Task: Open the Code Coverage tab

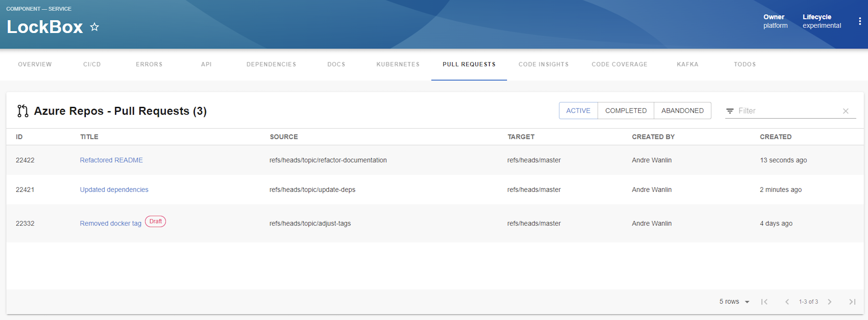Action: tap(619, 64)
